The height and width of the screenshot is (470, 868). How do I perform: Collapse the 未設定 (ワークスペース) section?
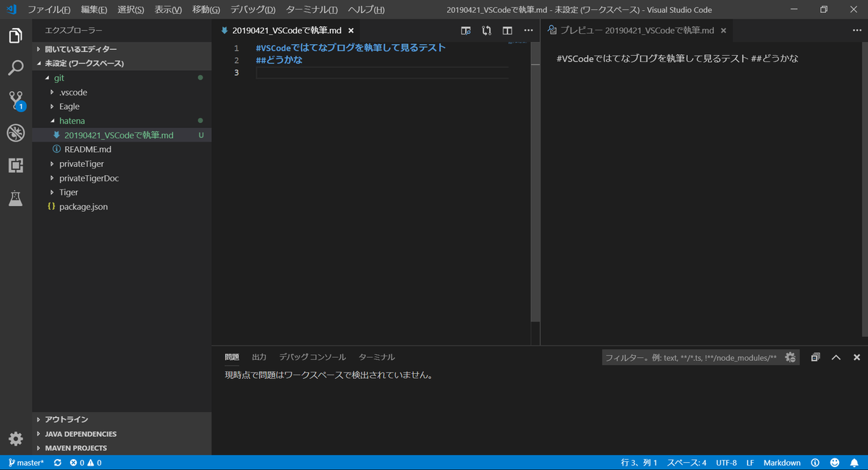[x=122, y=63]
